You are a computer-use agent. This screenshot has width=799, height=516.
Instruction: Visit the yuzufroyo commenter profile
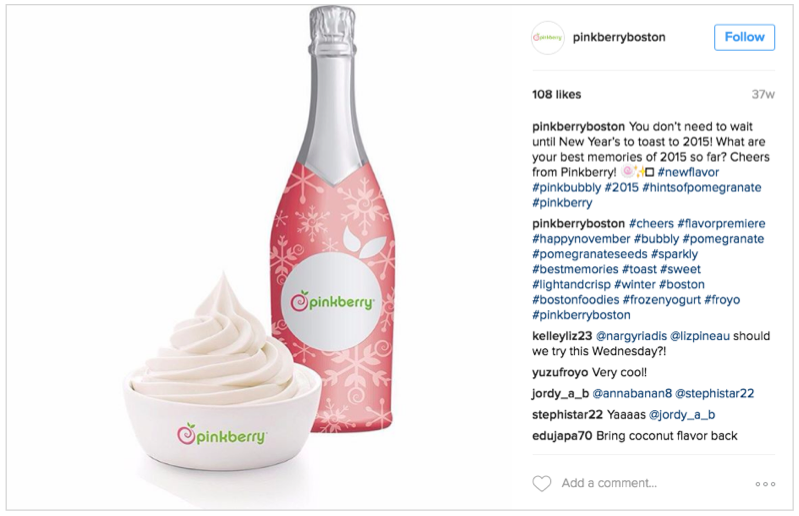(560, 372)
